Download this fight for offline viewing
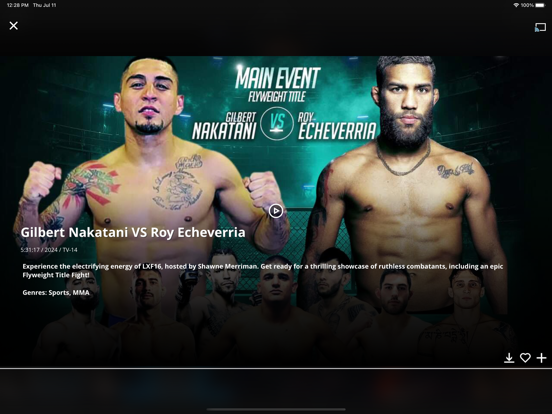The height and width of the screenshot is (414, 552). tap(509, 358)
